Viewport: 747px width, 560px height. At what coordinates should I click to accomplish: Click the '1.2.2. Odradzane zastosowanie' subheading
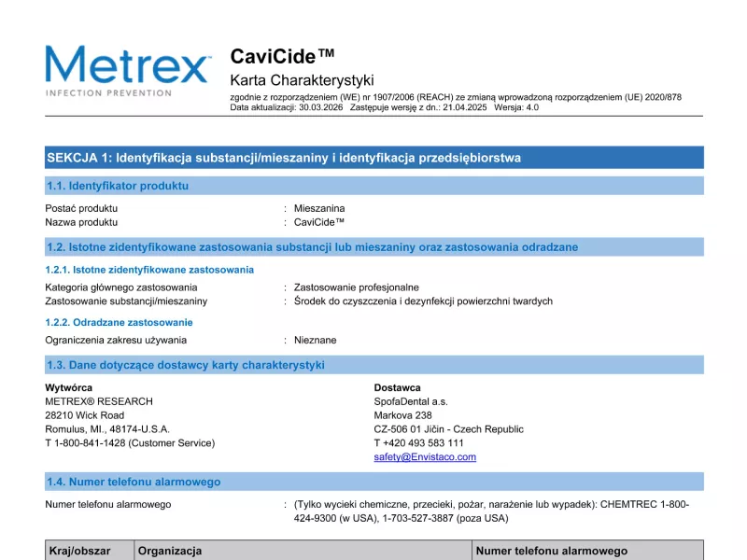tap(119, 322)
